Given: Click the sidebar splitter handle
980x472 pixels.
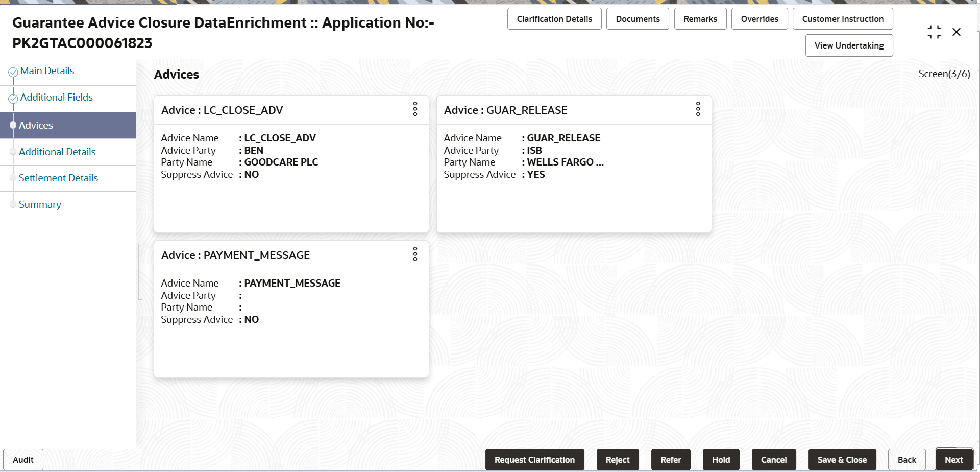Looking at the screenshot, I should coord(140,271).
